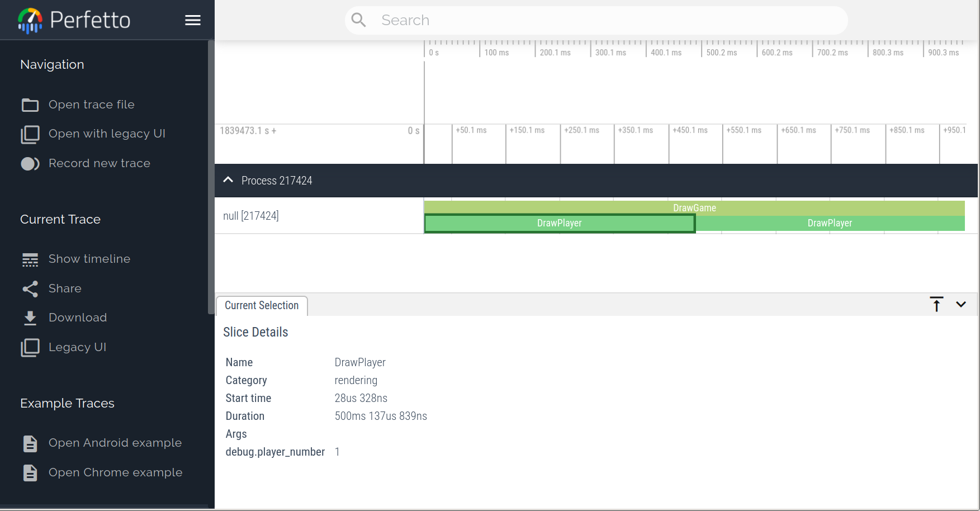The image size is (980, 511).
Task: Click the Share trace icon
Action: click(29, 288)
